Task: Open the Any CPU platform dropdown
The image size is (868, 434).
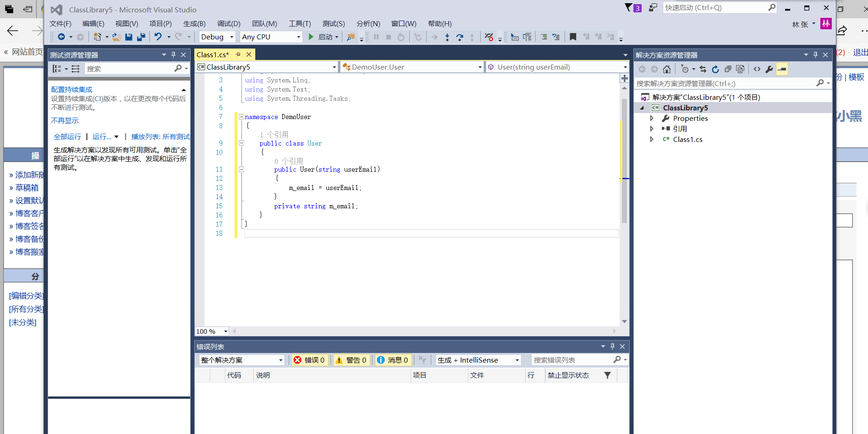Action: tap(271, 37)
